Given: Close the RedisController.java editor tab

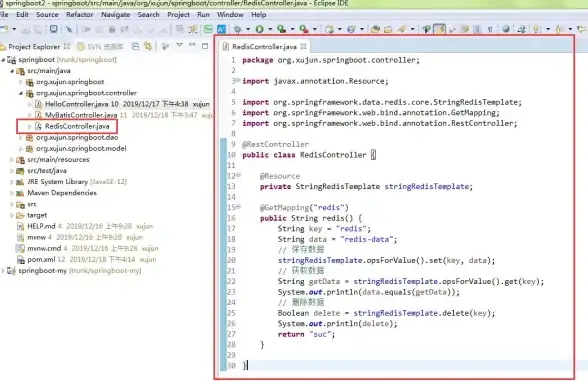Looking at the screenshot, I should (x=303, y=46).
